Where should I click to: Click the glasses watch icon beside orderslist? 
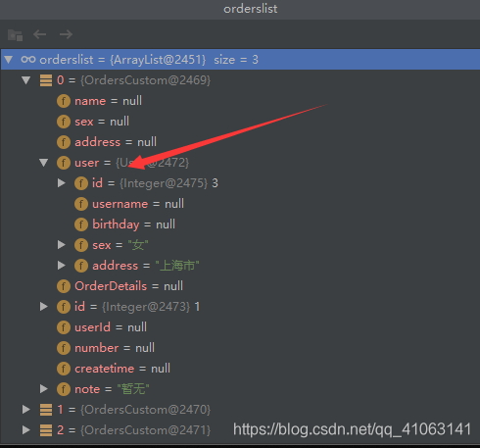coord(28,60)
